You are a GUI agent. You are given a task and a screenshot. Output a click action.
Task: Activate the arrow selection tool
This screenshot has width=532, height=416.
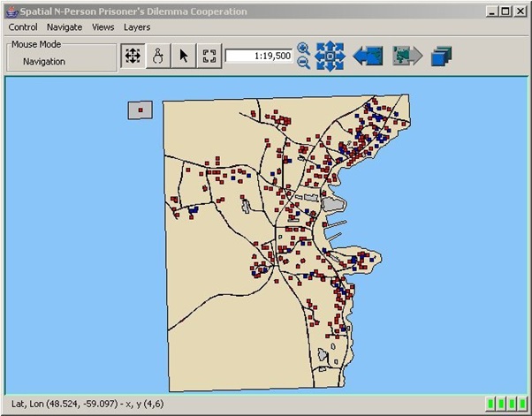coord(184,56)
